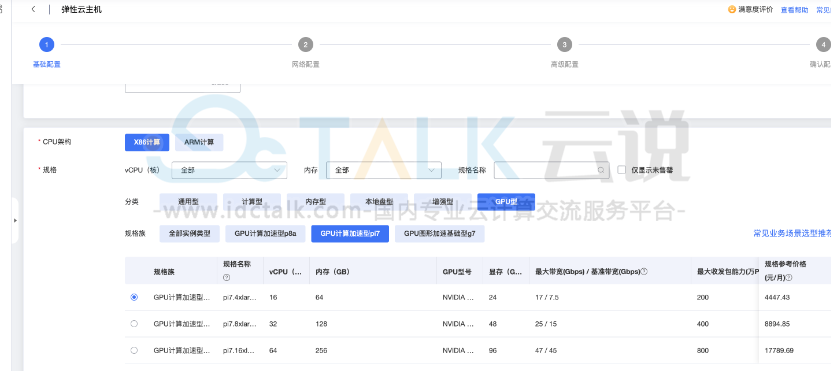The width and height of the screenshot is (831, 371).
Task: Switch to 增强型 category
Action: click(x=443, y=202)
